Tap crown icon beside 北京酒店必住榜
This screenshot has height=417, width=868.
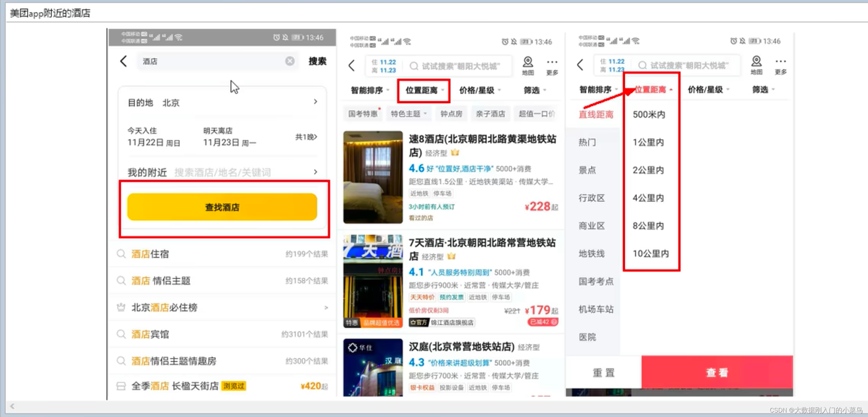click(121, 307)
